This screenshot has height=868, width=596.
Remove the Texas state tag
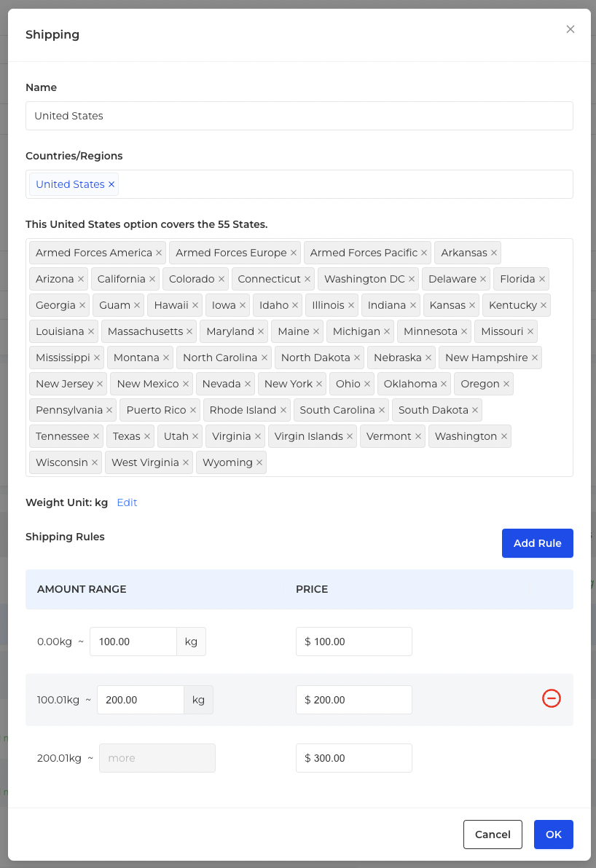point(147,436)
